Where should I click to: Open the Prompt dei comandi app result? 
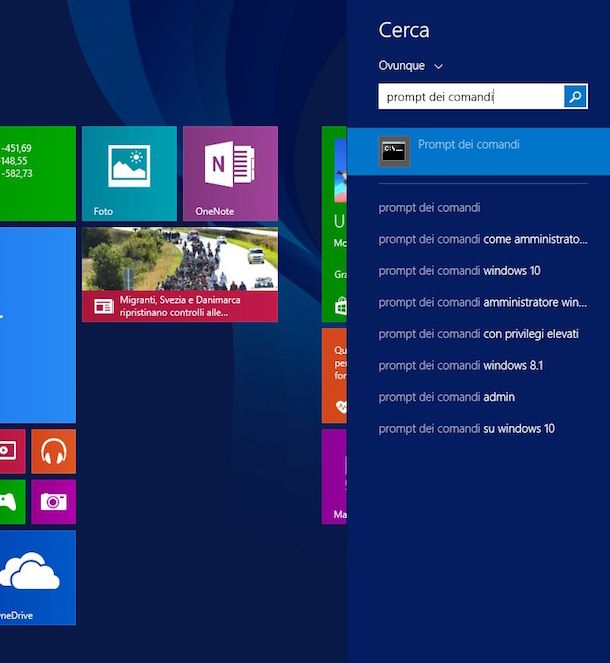pos(469,145)
